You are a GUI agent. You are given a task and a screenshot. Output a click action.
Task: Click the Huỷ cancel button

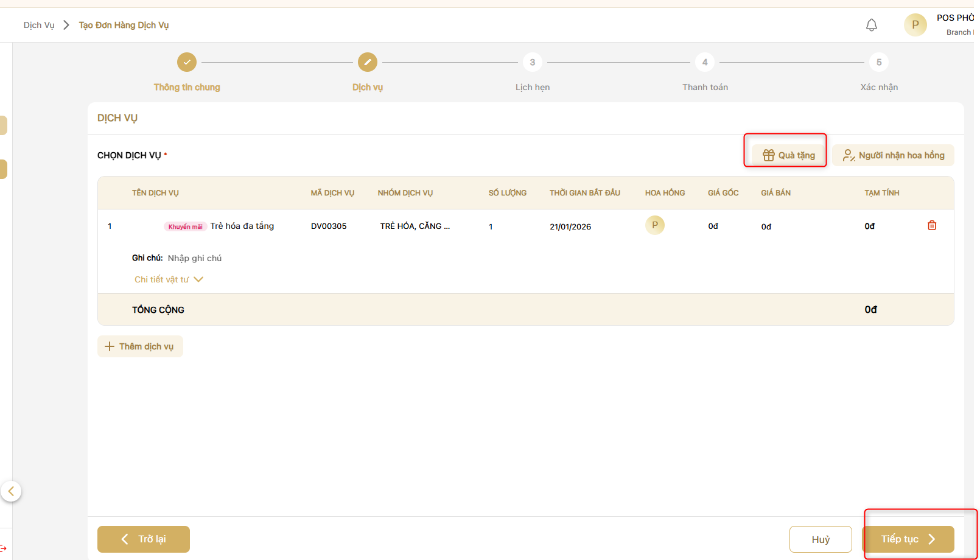pyautogui.click(x=820, y=539)
